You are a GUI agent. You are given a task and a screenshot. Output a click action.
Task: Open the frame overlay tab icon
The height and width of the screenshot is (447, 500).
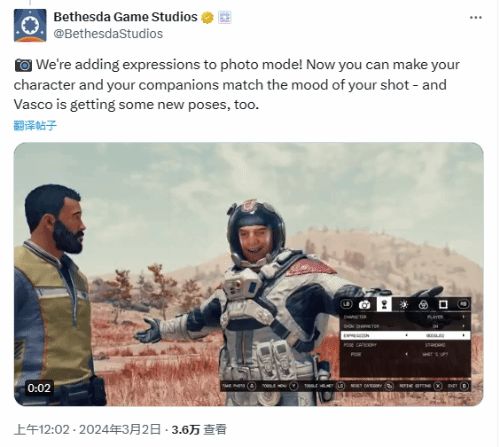(x=443, y=304)
